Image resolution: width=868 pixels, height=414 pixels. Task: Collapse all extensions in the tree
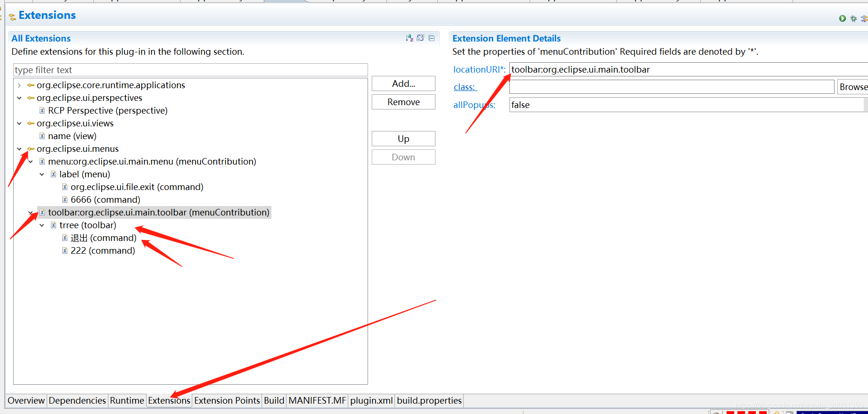[x=432, y=38]
